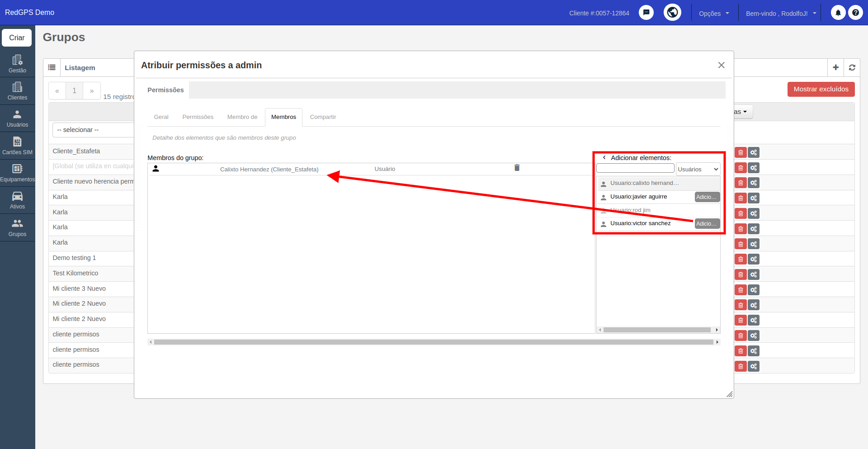Open the chat messages icon in header

[x=646, y=13]
